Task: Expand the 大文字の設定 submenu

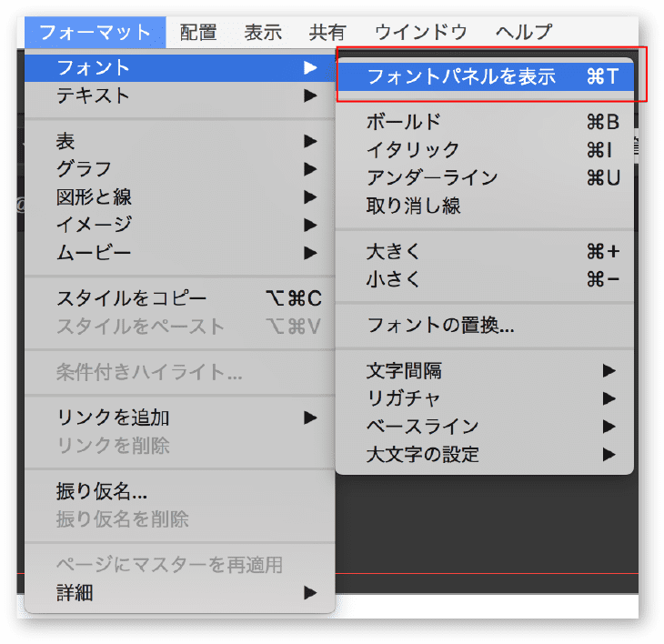Action: 485,455
